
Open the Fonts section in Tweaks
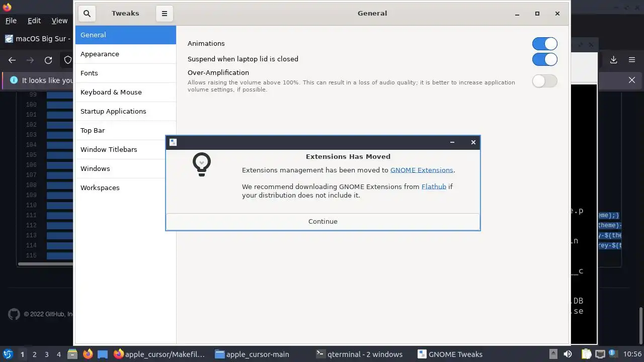click(x=126, y=73)
